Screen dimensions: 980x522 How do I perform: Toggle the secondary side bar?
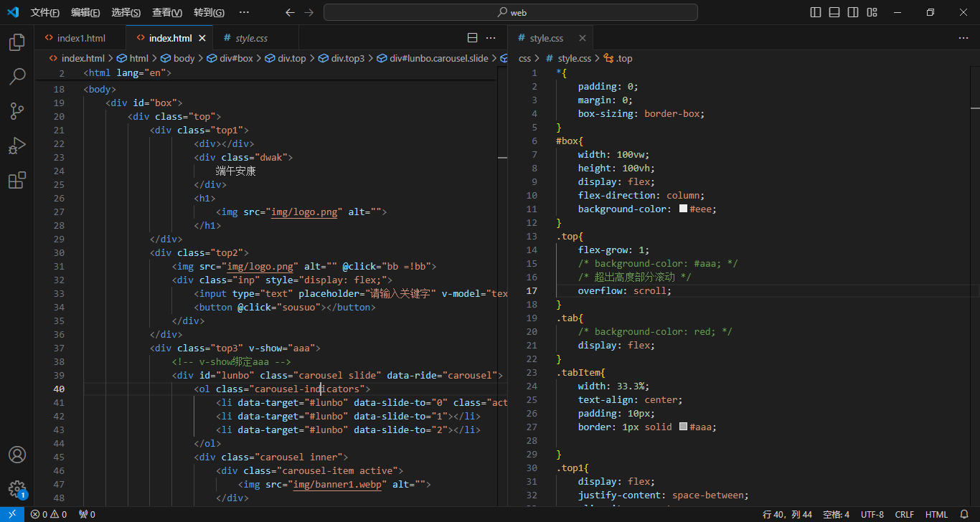click(853, 12)
